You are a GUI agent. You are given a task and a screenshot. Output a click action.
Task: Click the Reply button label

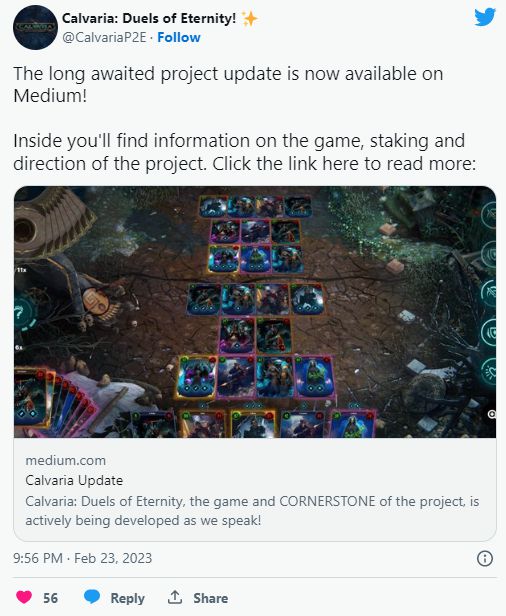click(128, 598)
